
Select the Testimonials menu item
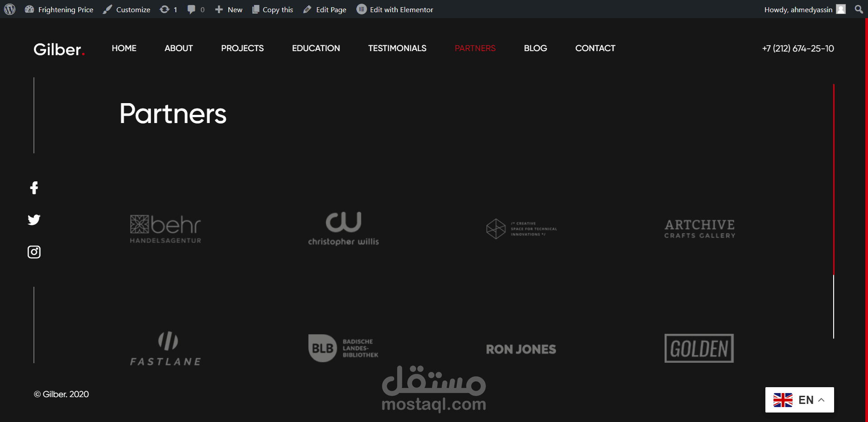[397, 48]
